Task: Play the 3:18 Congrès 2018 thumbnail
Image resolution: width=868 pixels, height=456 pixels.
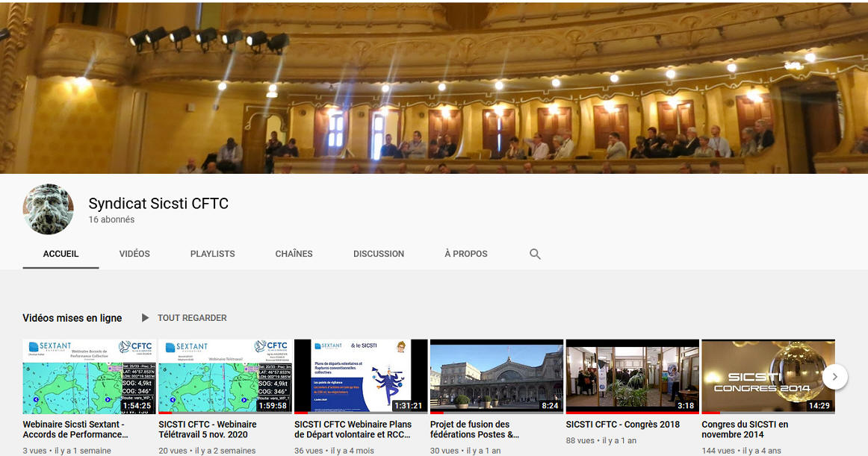Action: [632, 377]
